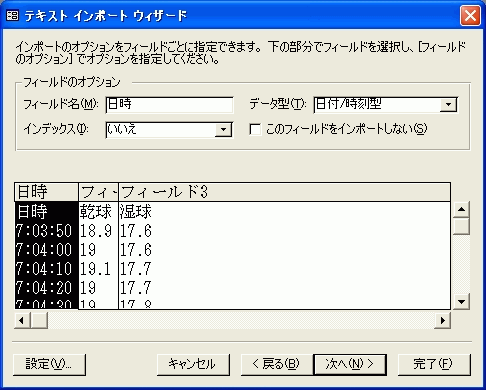Expand the インデックス combo box
This screenshot has width=486, height=390.
click(223, 130)
